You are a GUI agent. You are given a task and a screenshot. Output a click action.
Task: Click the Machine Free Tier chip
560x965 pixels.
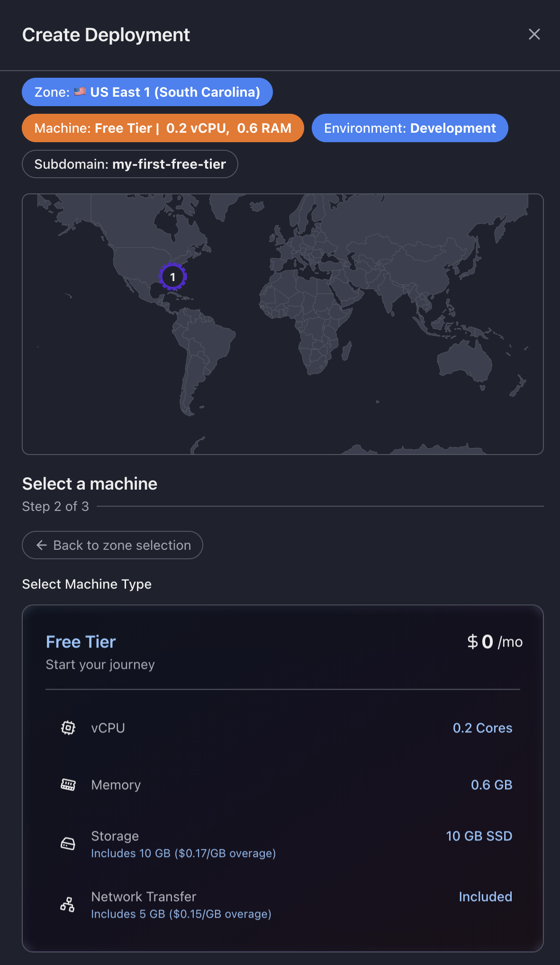163,128
